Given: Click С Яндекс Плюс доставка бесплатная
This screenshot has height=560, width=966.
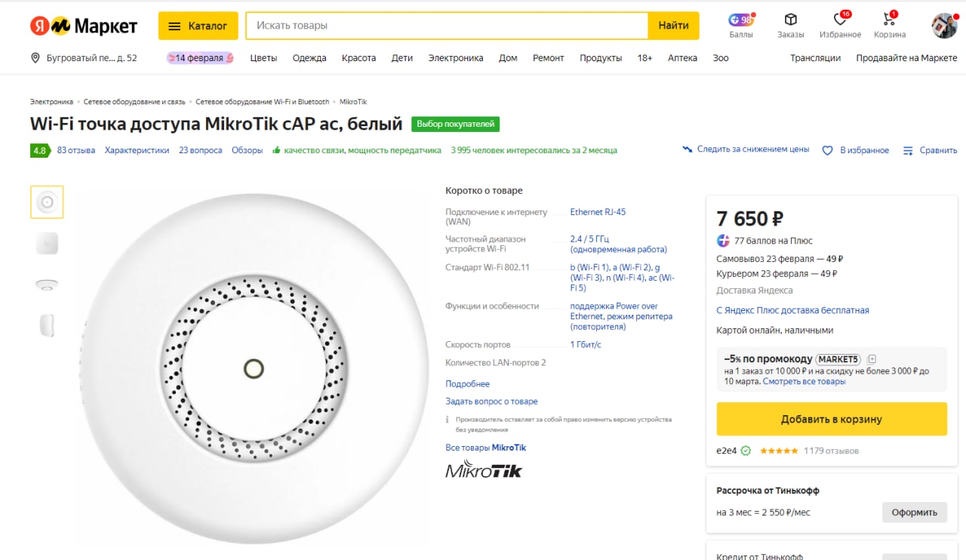Looking at the screenshot, I should (x=792, y=310).
